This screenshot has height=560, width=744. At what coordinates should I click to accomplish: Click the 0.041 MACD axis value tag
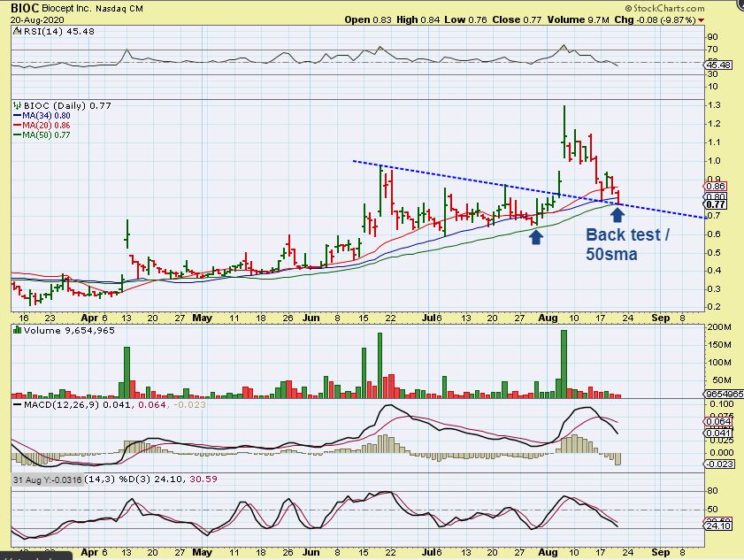[x=718, y=433]
